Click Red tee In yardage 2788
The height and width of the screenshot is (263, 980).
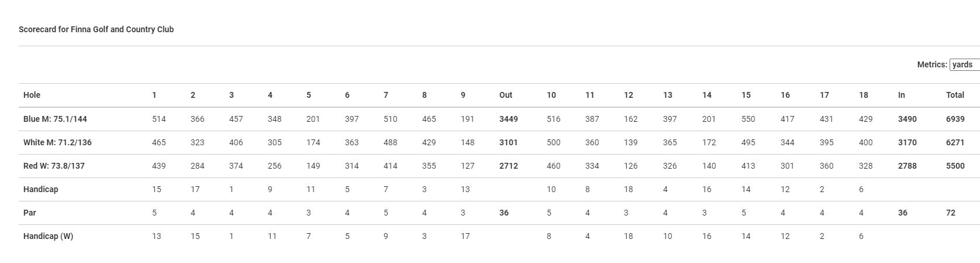coord(907,166)
